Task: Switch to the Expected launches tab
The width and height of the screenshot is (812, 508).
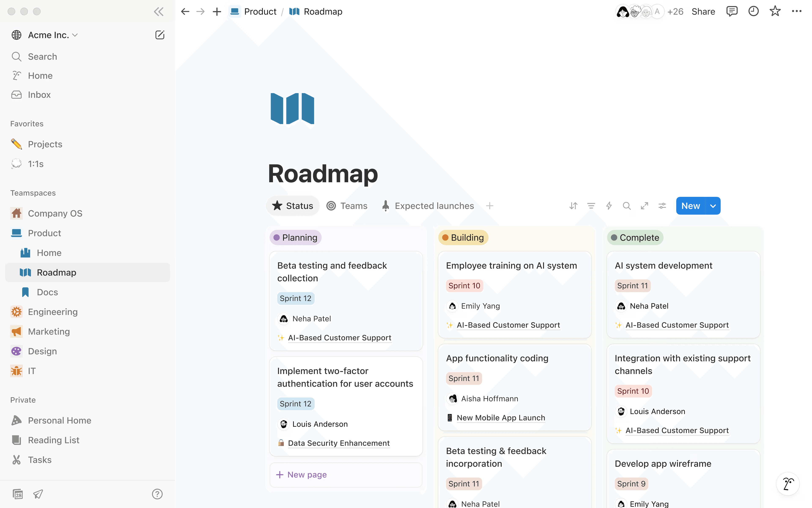Action: [428, 206]
